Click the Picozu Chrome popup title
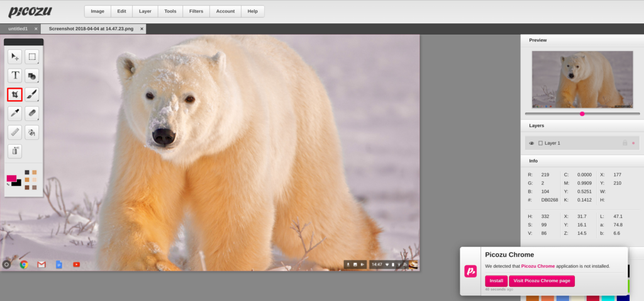The image size is (644, 301). tap(509, 254)
